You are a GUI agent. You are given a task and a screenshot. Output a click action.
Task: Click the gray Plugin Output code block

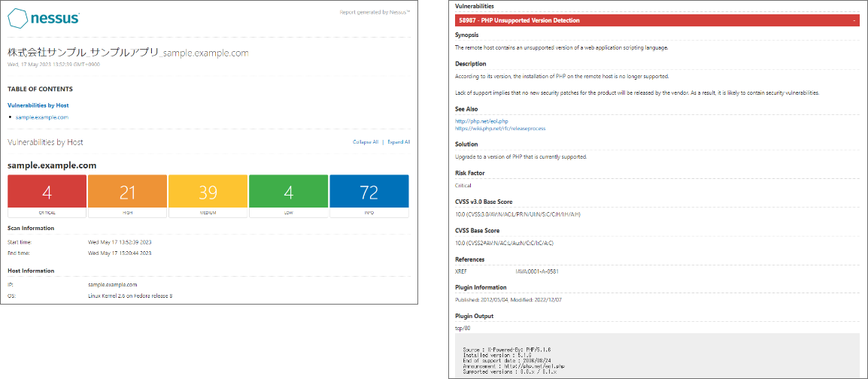[x=657, y=356]
